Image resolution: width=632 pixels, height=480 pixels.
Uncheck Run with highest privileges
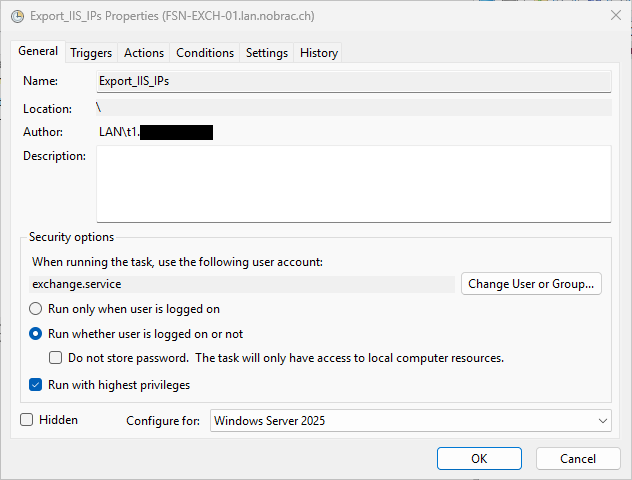coord(35,385)
